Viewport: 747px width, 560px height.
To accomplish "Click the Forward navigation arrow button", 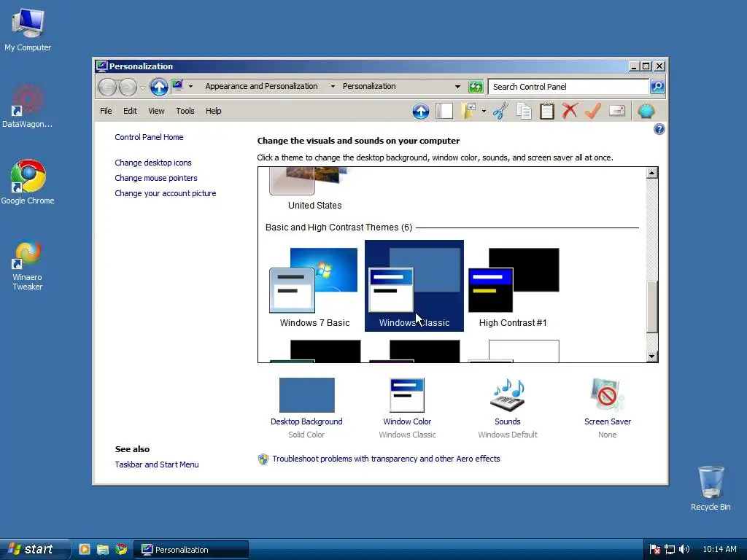I will click(128, 87).
